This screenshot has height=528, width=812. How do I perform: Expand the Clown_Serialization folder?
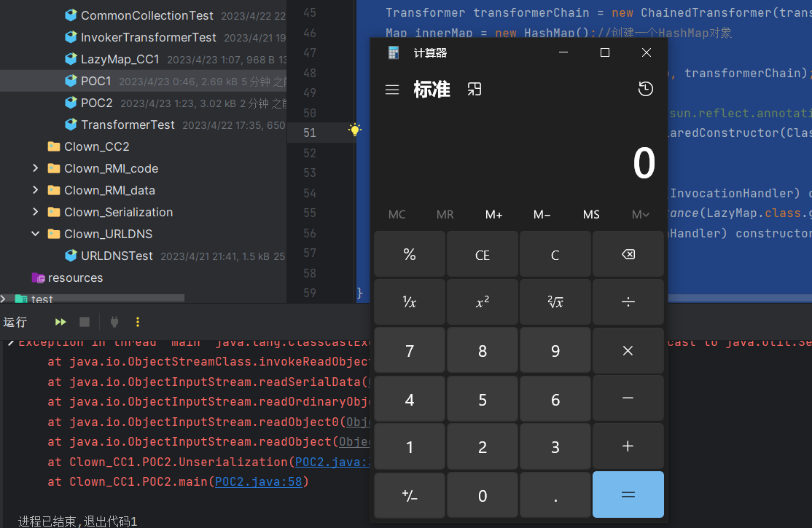(x=35, y=212)
